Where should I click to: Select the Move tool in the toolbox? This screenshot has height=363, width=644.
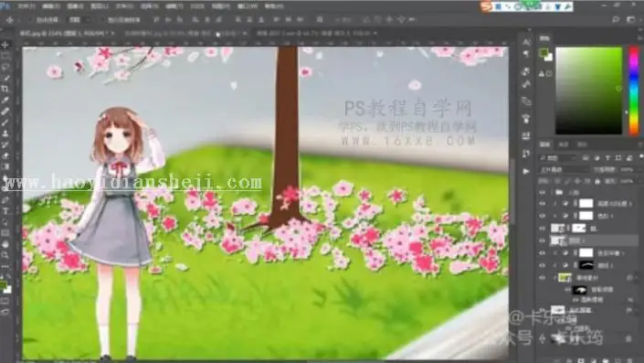[x=5, y=45]
